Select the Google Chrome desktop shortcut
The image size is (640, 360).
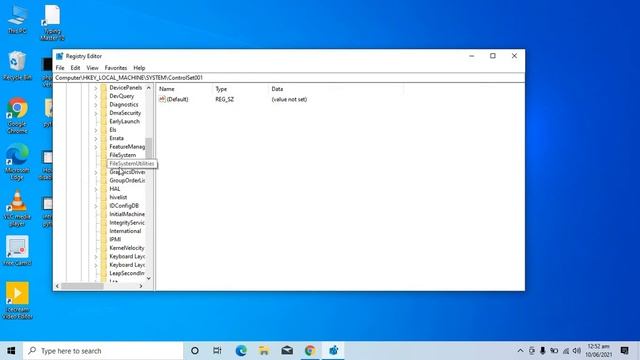17,116
